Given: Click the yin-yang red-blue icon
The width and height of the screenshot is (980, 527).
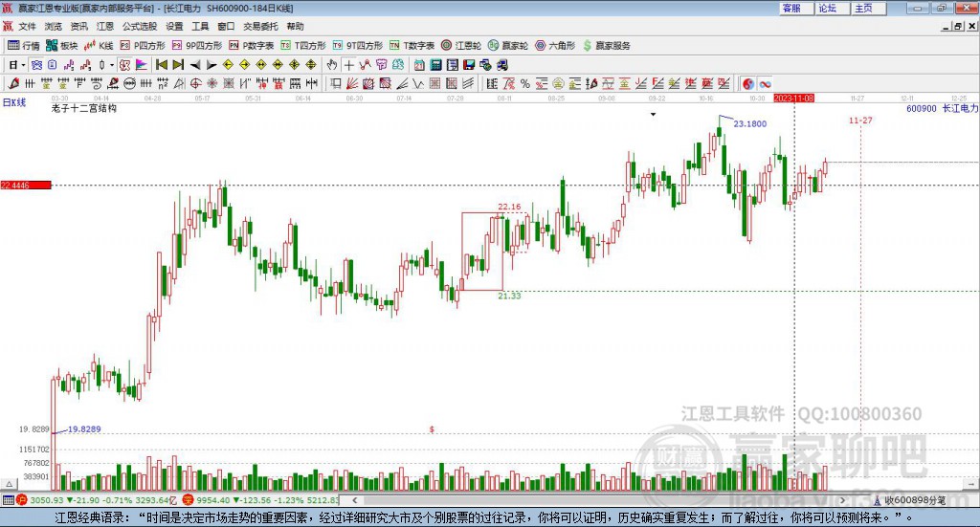Looking at the screenshot, I should point(748,83).
